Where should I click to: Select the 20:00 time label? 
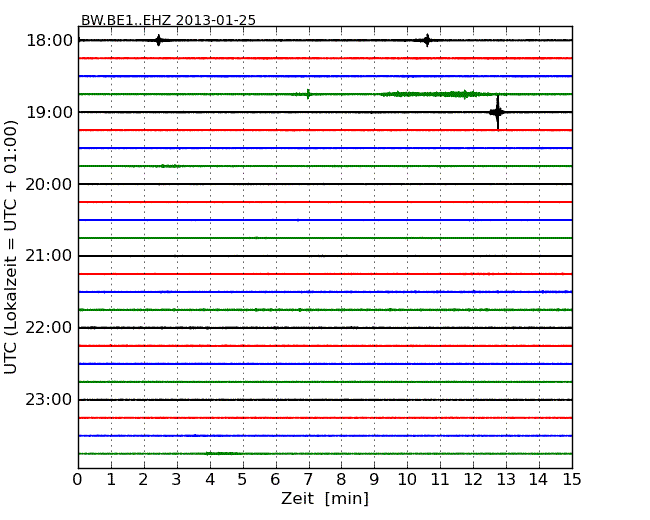tap(49, 184)
